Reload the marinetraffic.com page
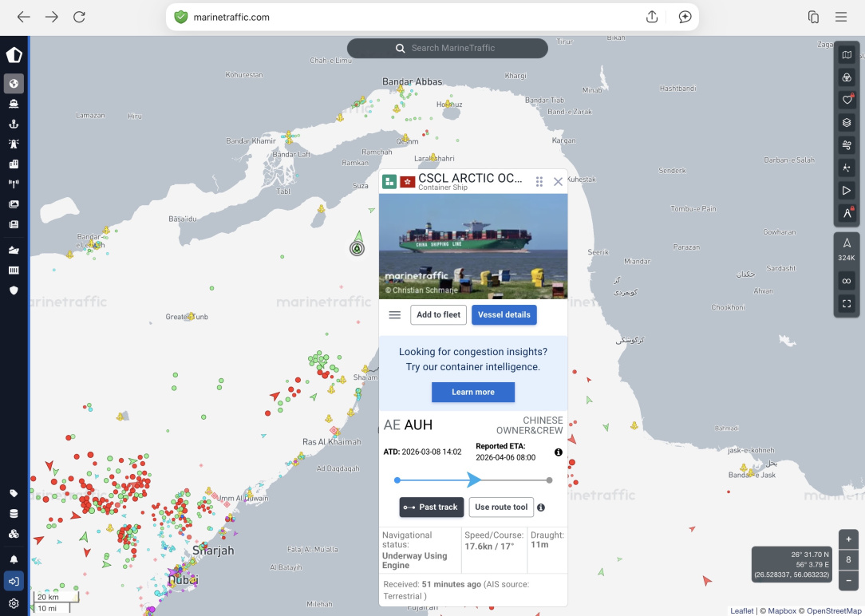The image size is (865, 616). pyautogui.click(x=80, y=17)
